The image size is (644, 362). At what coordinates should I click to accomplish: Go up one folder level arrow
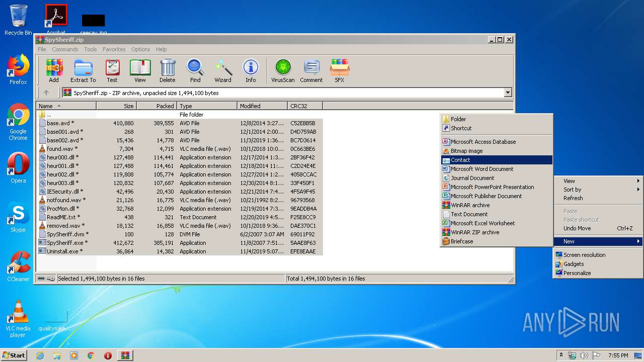point(46,93)
